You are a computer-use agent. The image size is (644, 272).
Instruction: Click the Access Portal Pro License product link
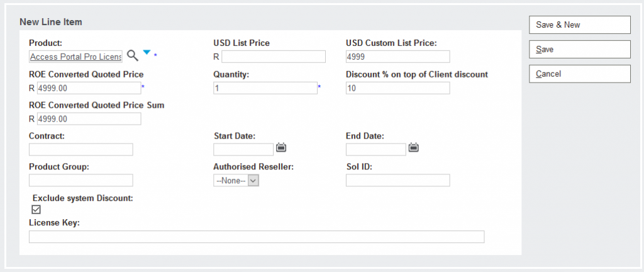tap(75, 57)
